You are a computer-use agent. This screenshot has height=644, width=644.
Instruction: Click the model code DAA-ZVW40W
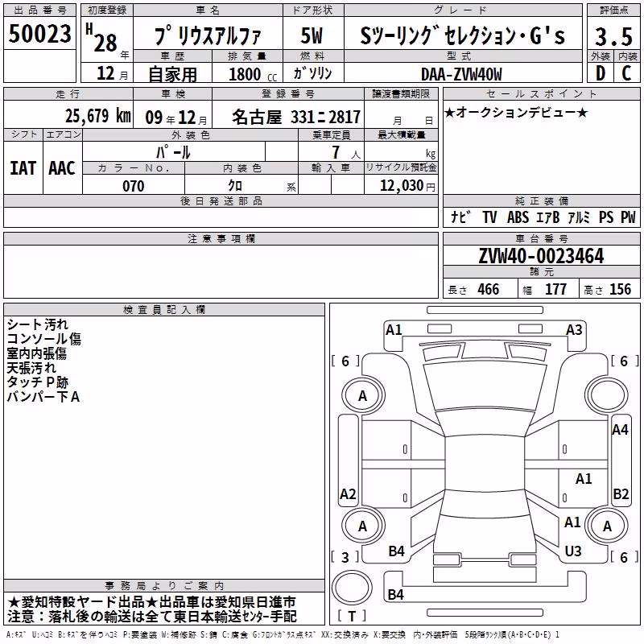[x=461, y=74]
